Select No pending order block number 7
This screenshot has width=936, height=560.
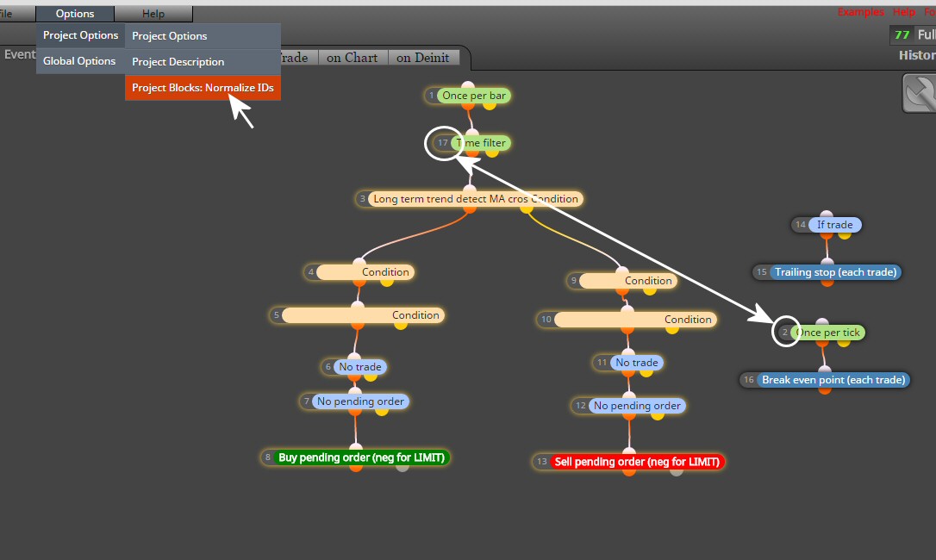pyautogui.click(x=360, y=401)
